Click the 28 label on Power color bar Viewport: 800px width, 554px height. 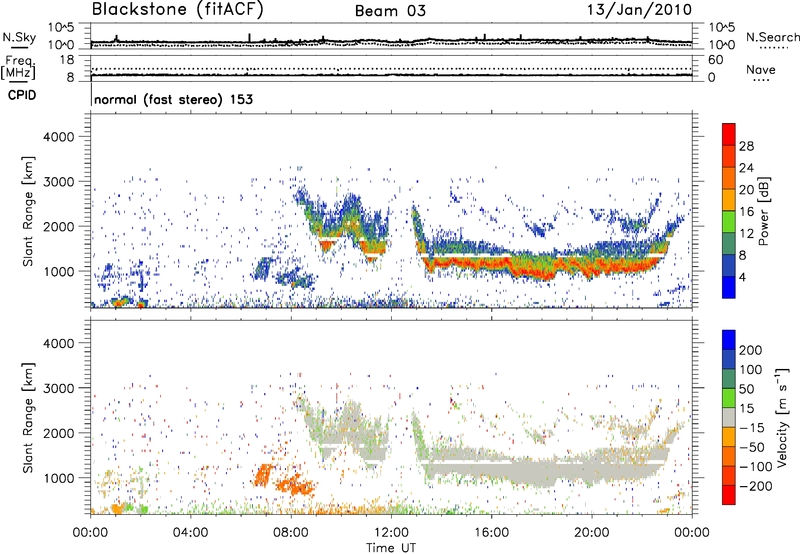click(746, 146)
